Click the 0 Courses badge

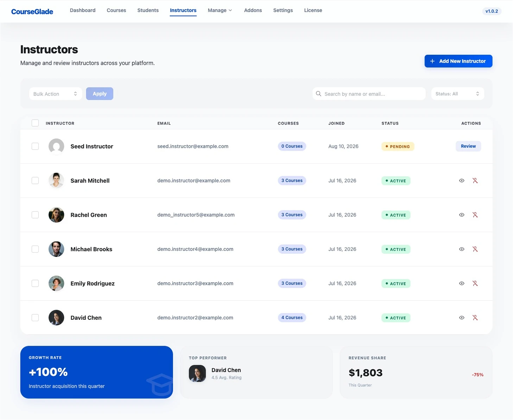coord(292,146)
